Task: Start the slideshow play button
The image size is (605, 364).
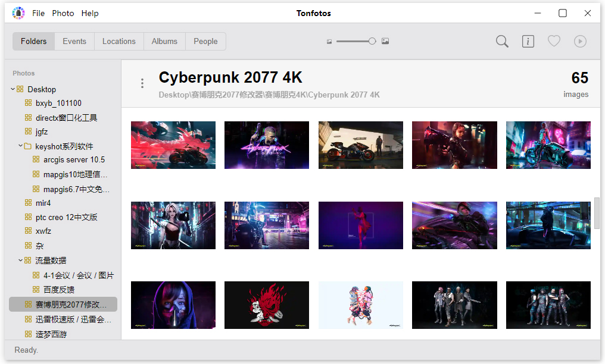Action: tap(580, 41)
